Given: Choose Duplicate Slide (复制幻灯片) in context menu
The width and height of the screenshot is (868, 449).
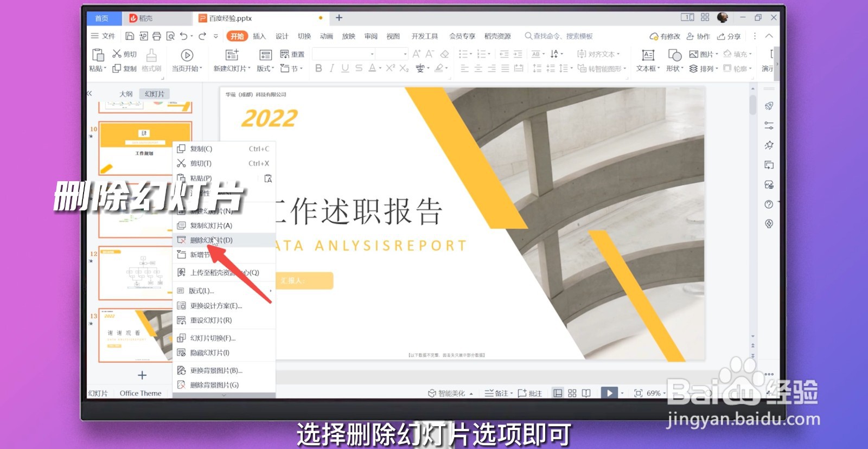Looking at the screenshot, I should pos(225,226).
